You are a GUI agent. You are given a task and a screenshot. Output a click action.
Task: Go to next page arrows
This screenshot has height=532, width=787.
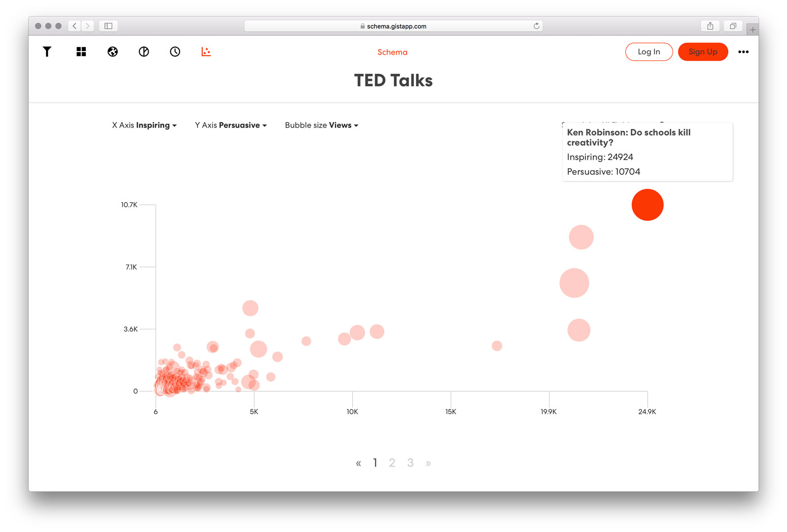click(428, 463)
